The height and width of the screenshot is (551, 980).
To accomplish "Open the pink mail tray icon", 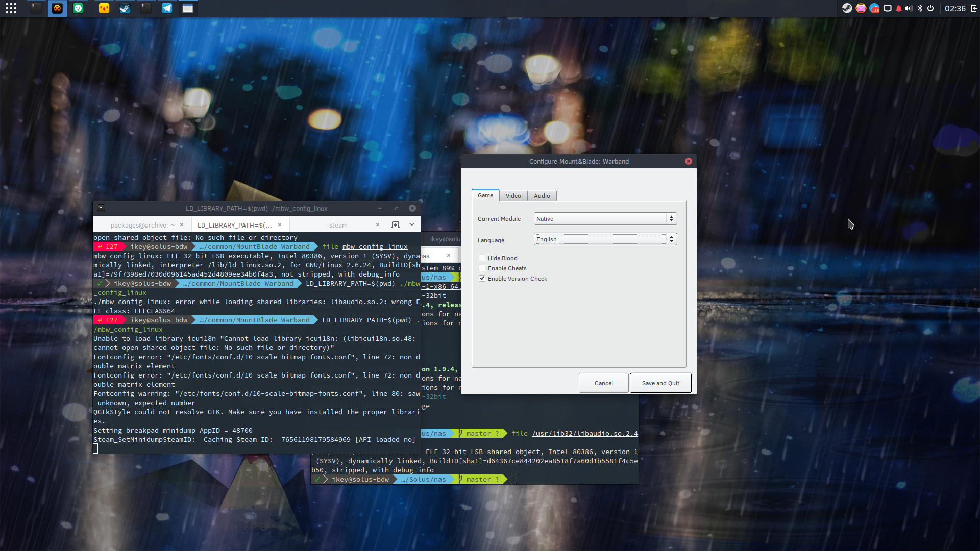I will coord(861,8).
